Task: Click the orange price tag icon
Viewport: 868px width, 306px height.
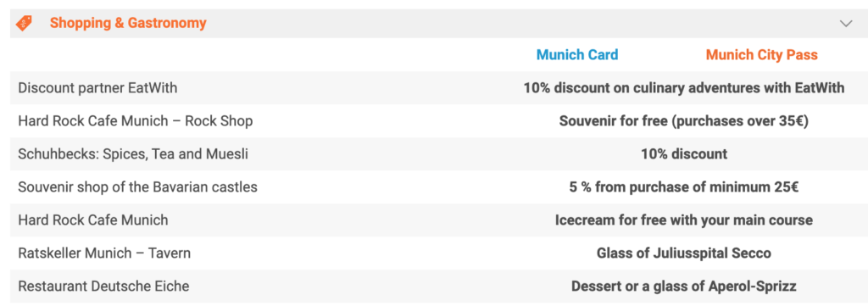Action: pyautogui.click(x=24, y=23)
